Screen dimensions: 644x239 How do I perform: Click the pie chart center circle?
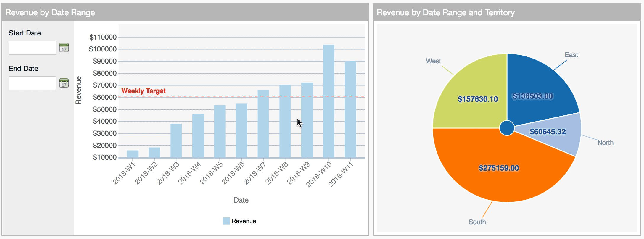click(507, 128)
